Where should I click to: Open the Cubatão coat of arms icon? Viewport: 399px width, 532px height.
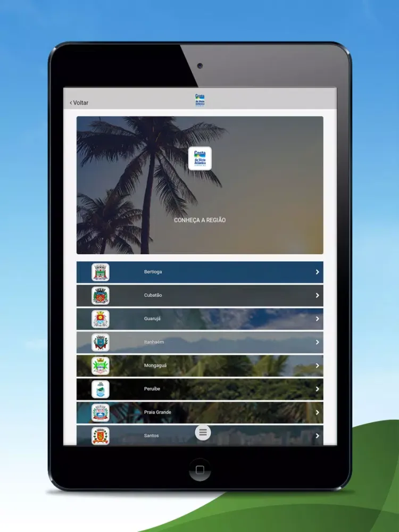101,295
